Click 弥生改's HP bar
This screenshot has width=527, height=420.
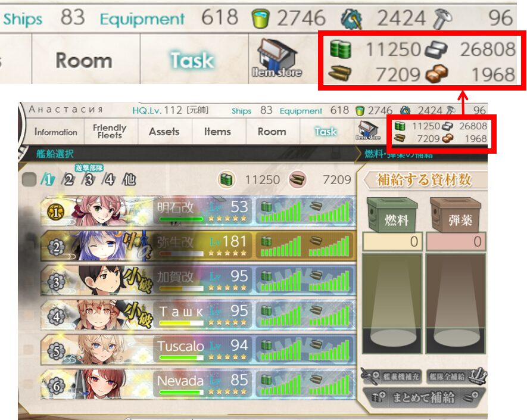tap(181, 254)
